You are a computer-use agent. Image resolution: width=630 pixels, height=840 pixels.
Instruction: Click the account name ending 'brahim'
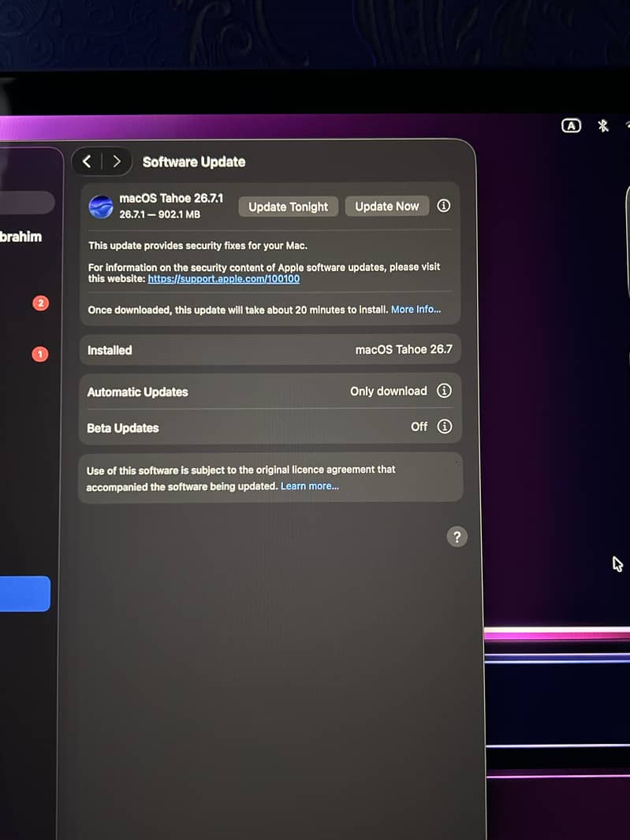[x=21, y=236]
